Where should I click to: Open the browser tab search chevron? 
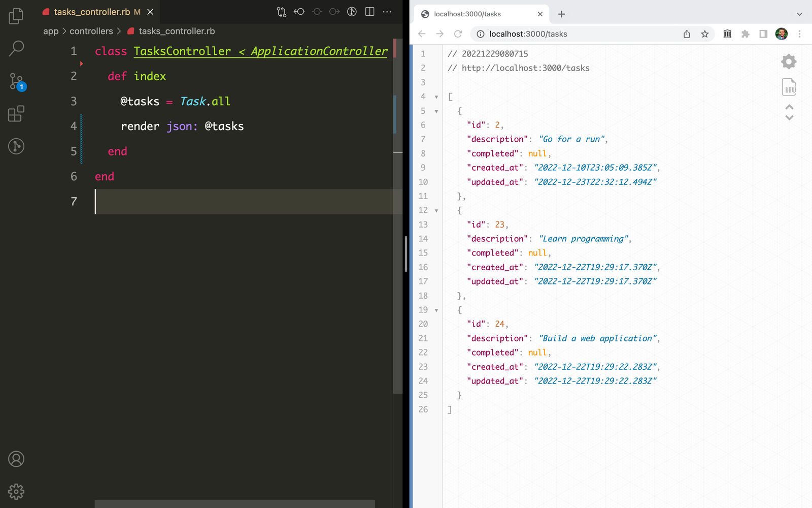pos(799,14)
